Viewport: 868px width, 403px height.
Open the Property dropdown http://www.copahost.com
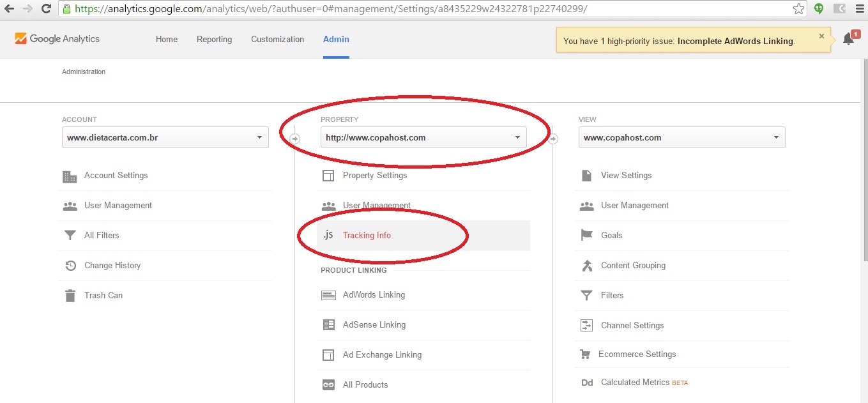[423, 137]
